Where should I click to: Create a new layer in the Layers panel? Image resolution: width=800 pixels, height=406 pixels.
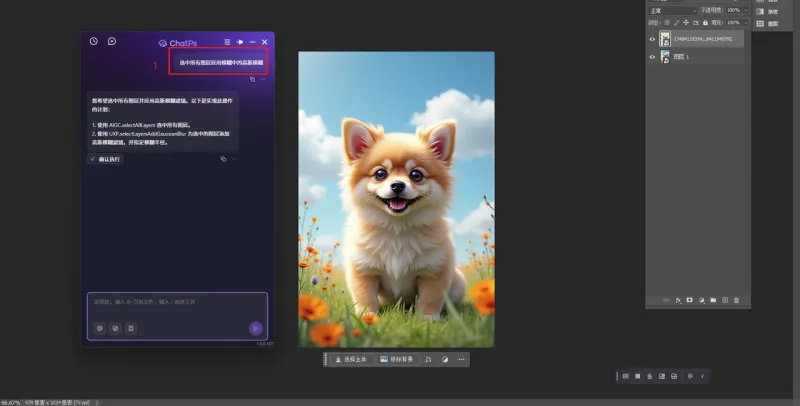[x=725, y=299]
